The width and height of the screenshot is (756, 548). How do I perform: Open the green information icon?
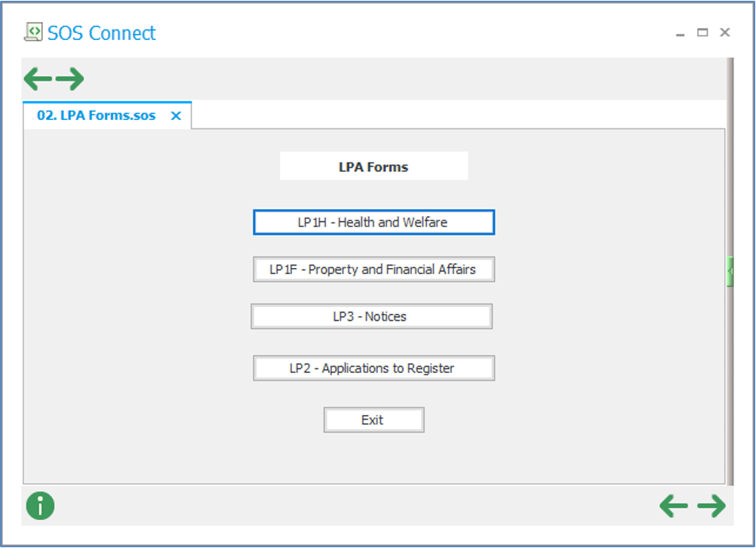point(40,506)
